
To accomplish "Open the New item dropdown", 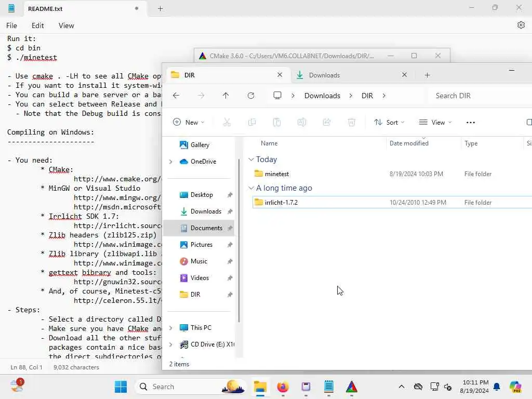I will 189,122.
